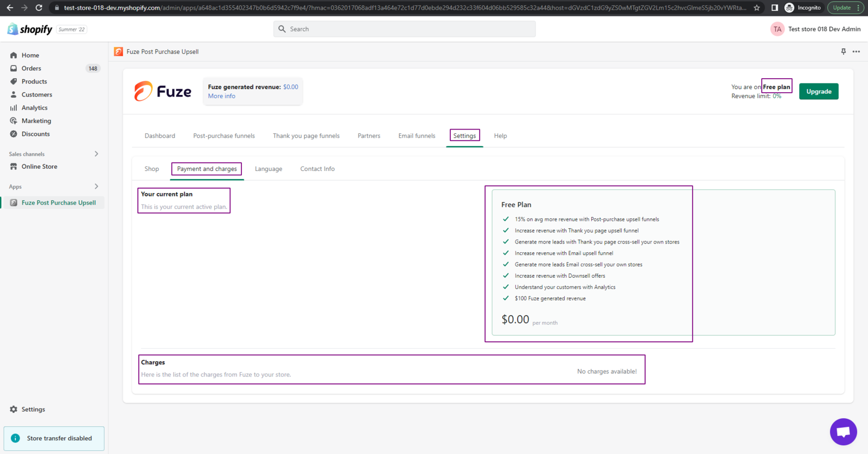Viewport: 868px width, 454px height.
Task: Click the Shopify logo
Action: [x=30, y=29]
